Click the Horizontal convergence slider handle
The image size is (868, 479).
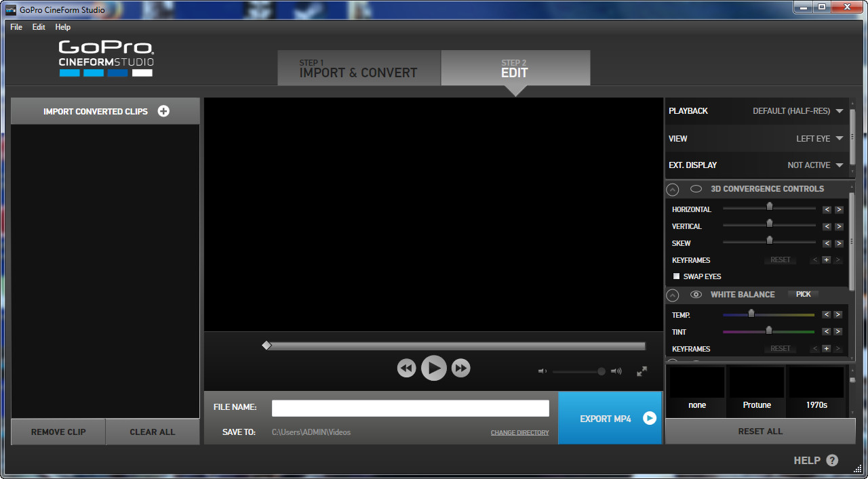(x=770, y=207)
